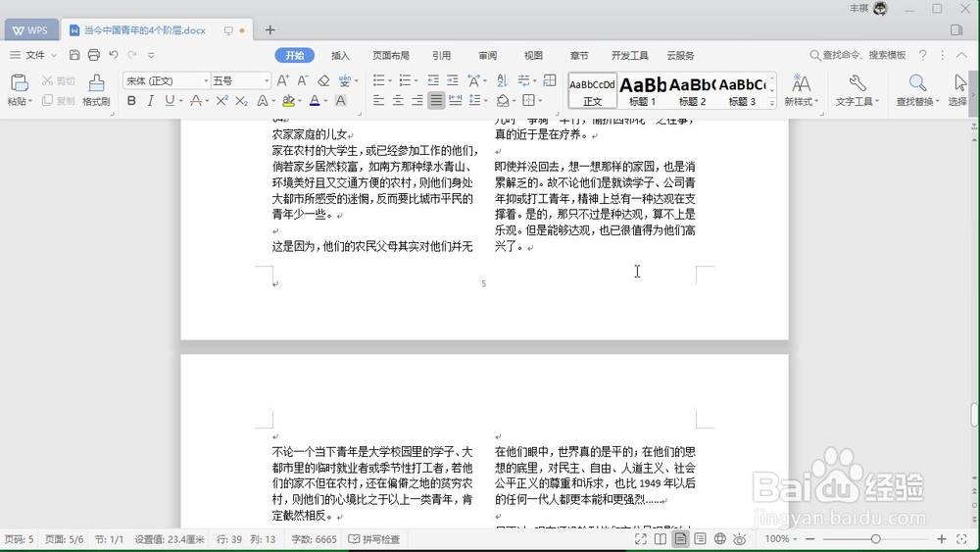Open full screen view from status bar
This screenshot has height=552, width=980.
[641, 539]
